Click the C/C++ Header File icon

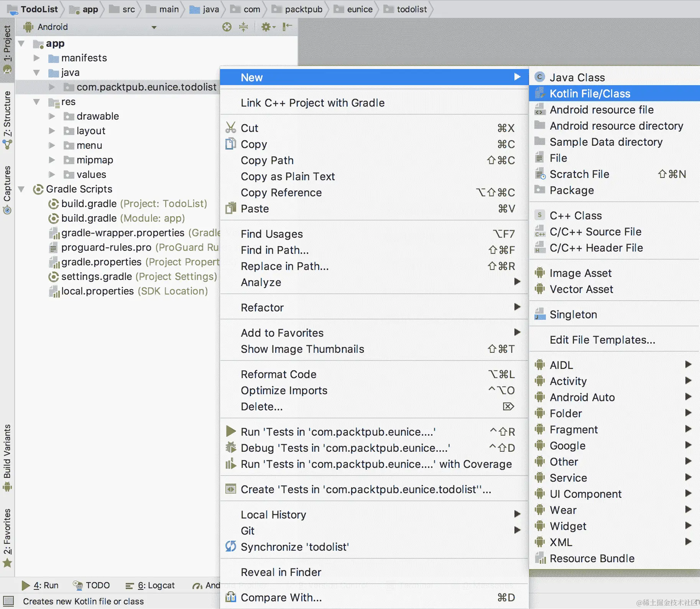click(x=540, y=247)
